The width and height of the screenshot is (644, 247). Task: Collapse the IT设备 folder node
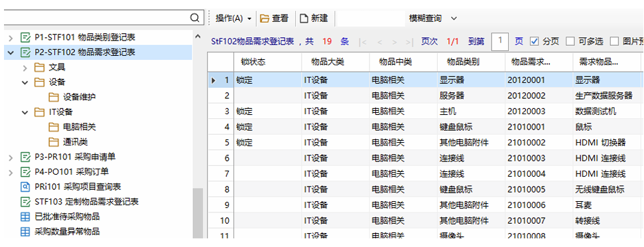click(x=25, y=112)
